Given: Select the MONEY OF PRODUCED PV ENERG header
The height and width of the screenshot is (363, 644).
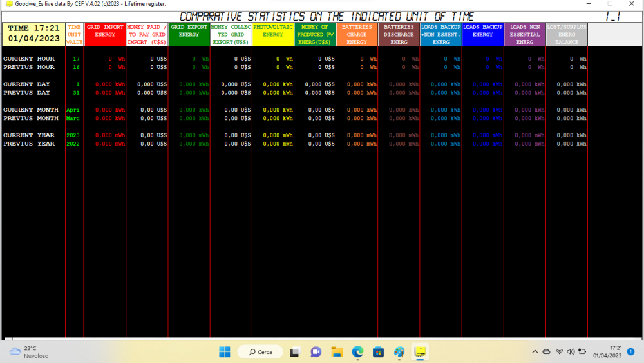Looking at the screenshot, I should [315, 34].
